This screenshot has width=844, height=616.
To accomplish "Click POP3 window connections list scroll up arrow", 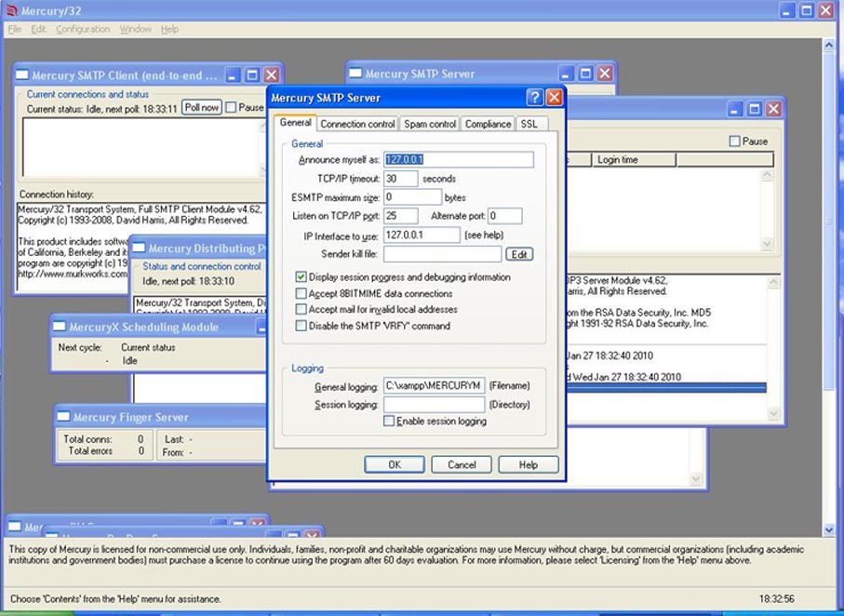I will pyautogui.click(x=767, y=175).
